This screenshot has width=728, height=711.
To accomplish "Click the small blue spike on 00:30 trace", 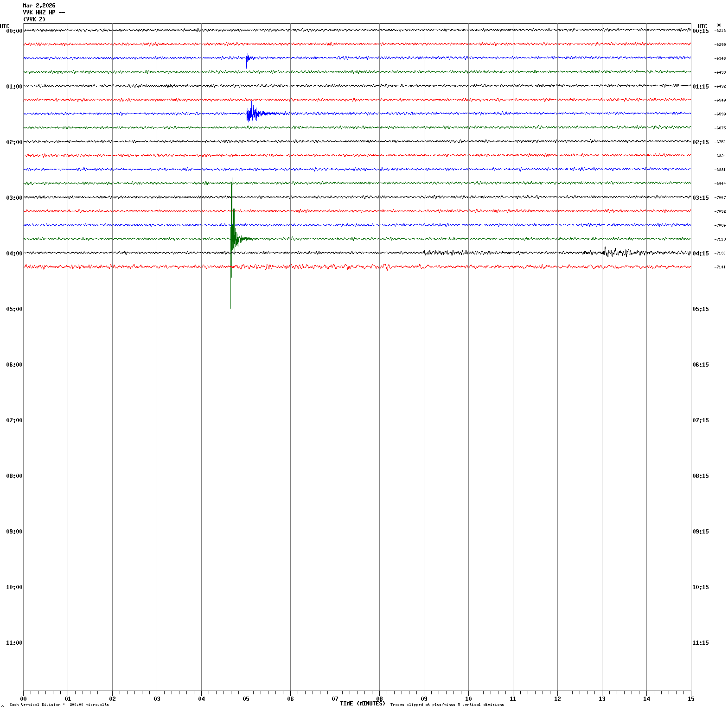I will 247,58.
